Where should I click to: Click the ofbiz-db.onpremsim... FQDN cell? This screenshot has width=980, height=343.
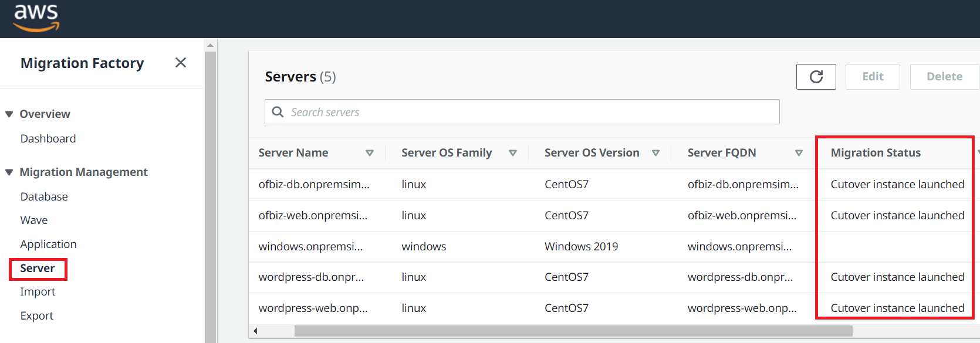743,184
